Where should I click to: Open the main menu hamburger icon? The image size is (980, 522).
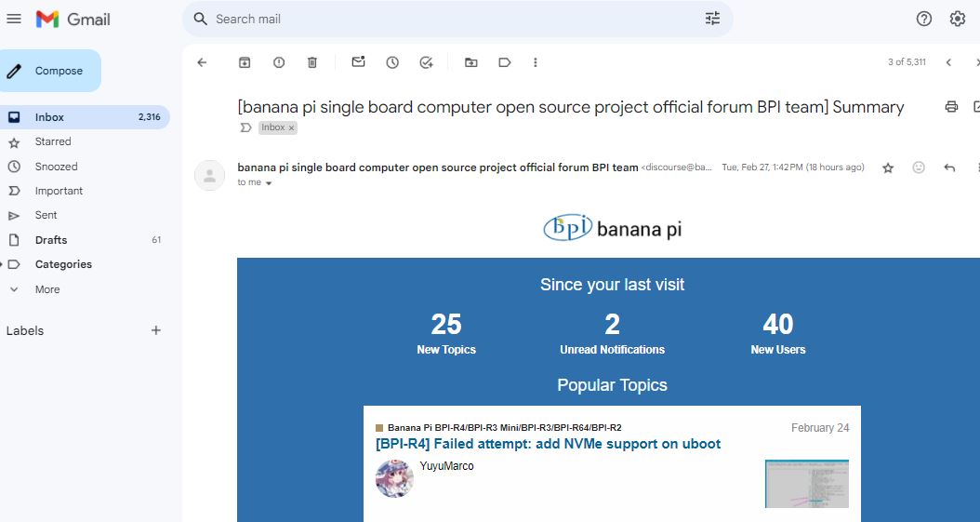click(14, 19)
